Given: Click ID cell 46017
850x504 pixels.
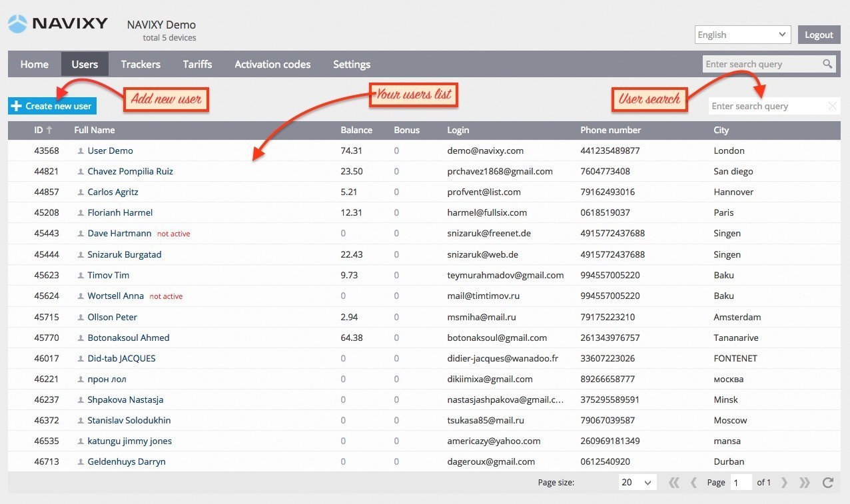Looking at the screenshot, I should 47,358.
